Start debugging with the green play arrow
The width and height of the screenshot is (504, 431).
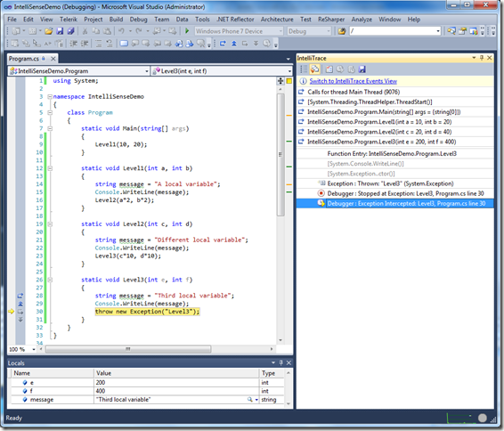[187, 31]
